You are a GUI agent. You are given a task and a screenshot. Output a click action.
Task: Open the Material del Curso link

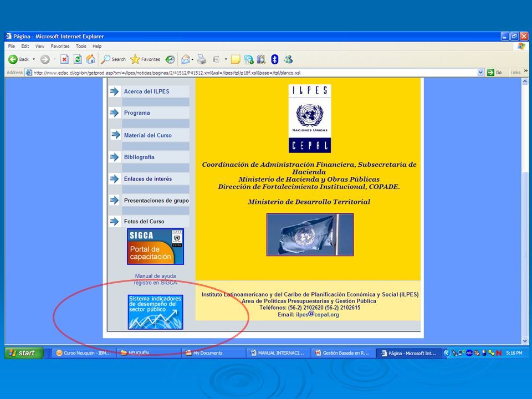tap(147, 135)
